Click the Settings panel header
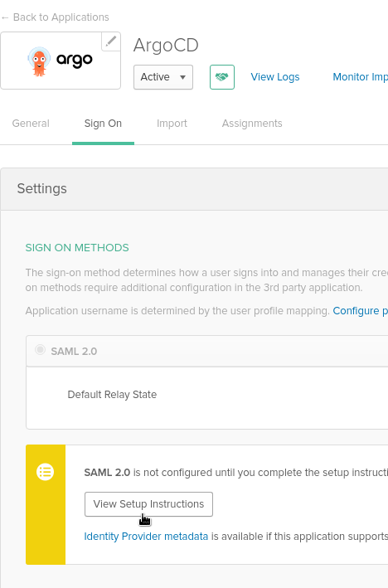The width and height of the screenshot is (388, 588). [x=194, y=189]
